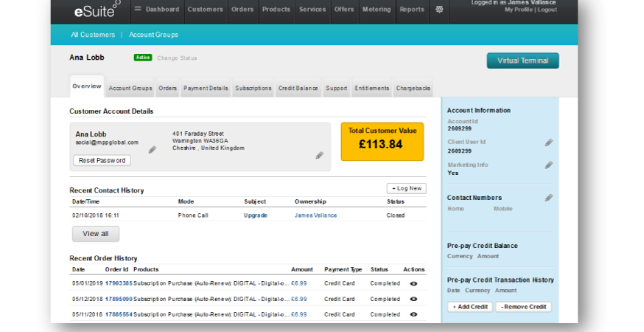Edit Marketing Info using pencil icon
This screenshot has width=644, height=332.
click(x=548, y=165)
